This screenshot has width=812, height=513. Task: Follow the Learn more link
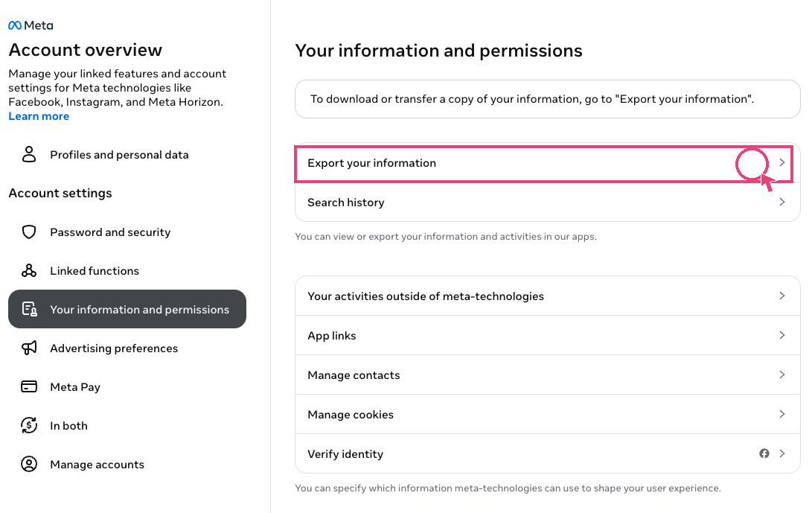click(39, 116)
